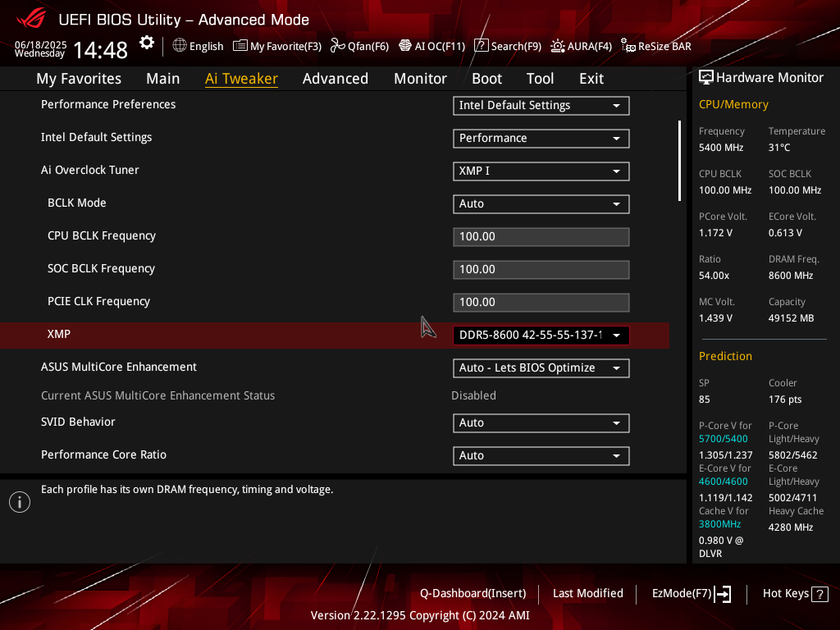This screenshot has width=840, height=630.
Task: Click the 14:48 clock display
Action: 100,50
